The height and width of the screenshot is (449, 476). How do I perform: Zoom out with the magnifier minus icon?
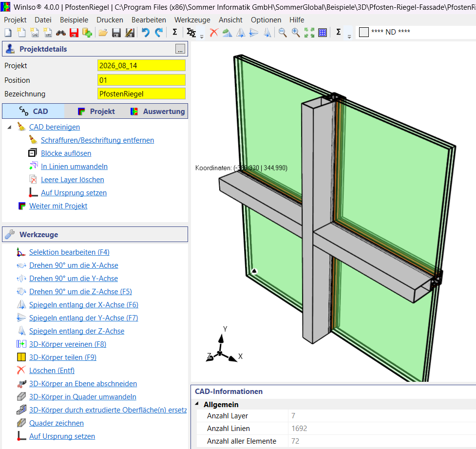pos(283,33)
